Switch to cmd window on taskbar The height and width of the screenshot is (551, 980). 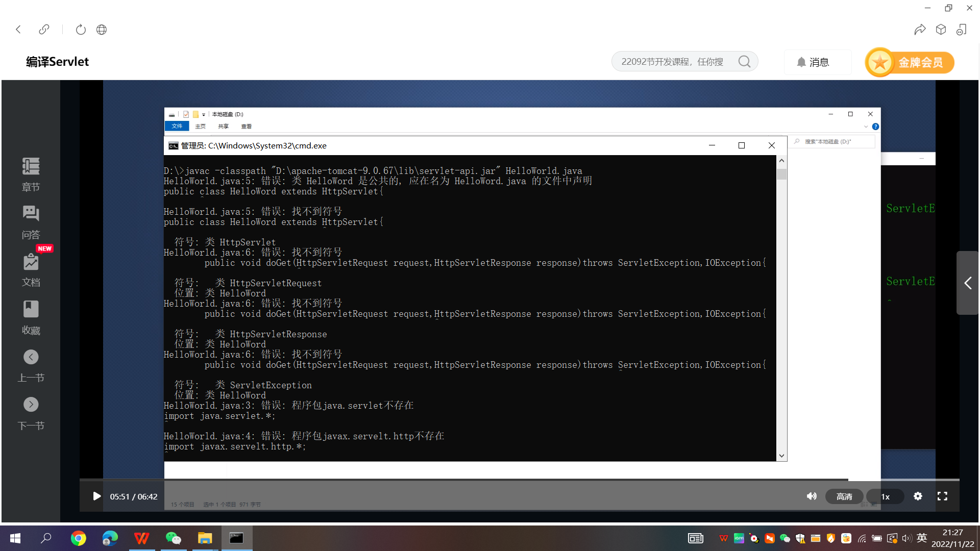pos(237,538)
